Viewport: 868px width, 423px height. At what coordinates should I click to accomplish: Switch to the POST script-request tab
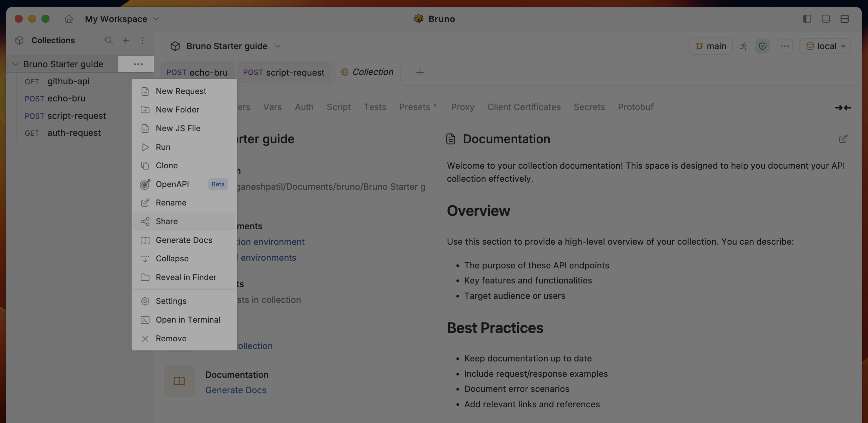coord(284,73)
